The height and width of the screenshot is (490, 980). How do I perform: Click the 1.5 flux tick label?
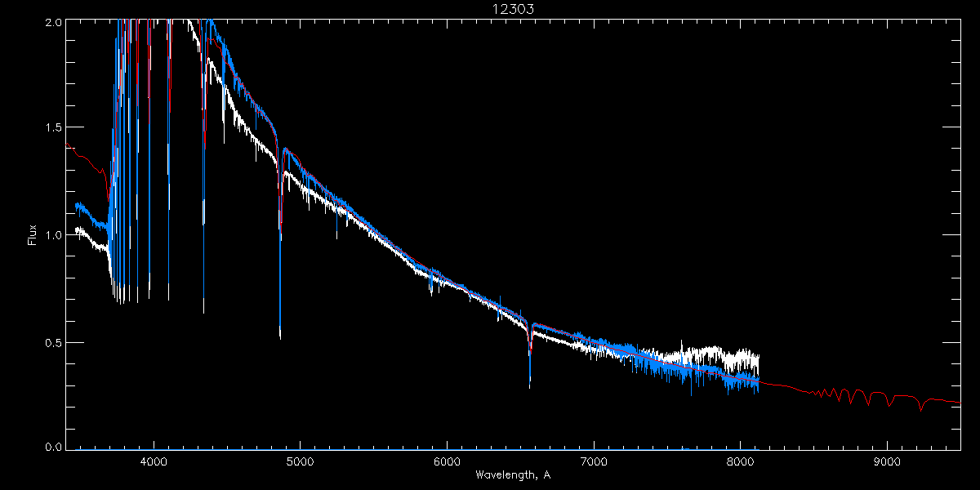pos(53,128)
